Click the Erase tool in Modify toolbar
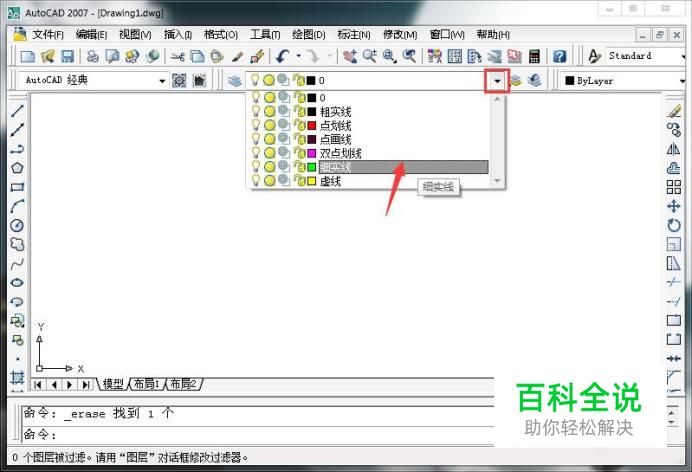This screenshot has width=692, height=472. pyautogui.click(x=673, y=110)
